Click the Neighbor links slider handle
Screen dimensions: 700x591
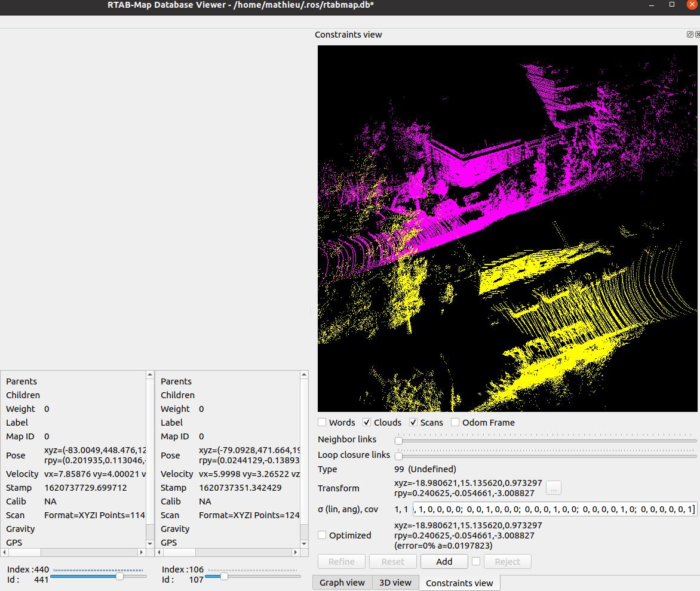(x=398, y=441)
